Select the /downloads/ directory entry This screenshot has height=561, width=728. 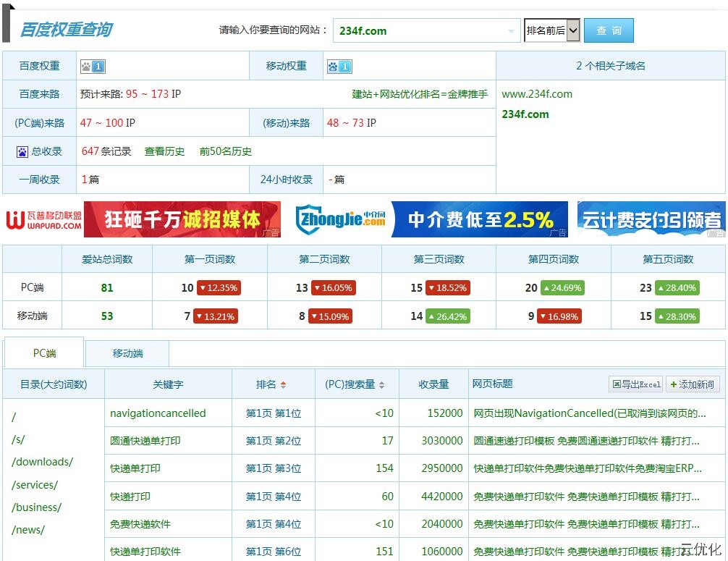(x=43, y=462)
